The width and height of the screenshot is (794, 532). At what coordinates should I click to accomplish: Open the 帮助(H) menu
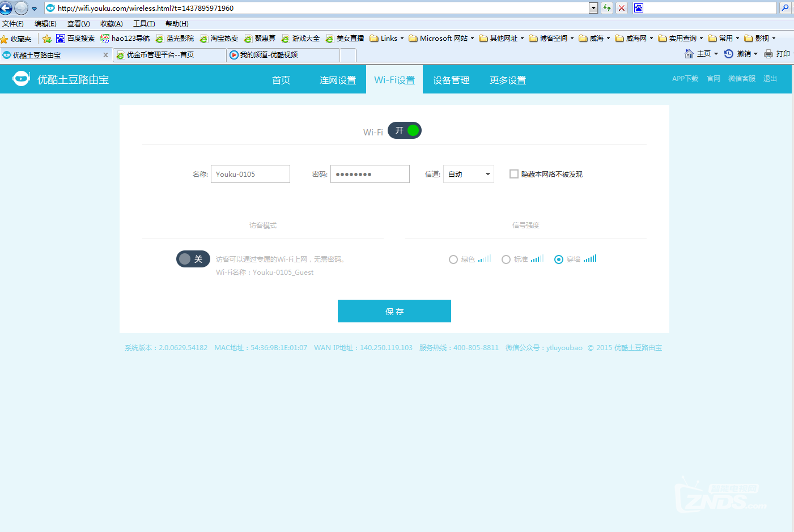coord(177,24)
